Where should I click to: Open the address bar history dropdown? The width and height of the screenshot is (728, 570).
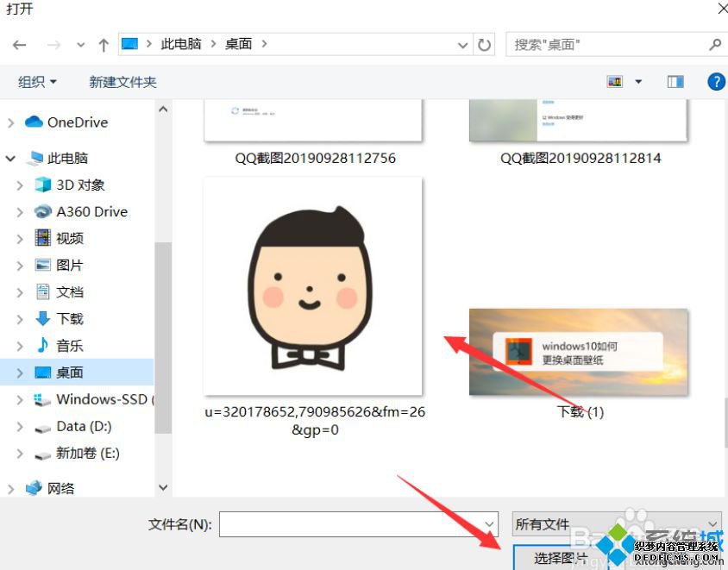(x=463, y=45)
